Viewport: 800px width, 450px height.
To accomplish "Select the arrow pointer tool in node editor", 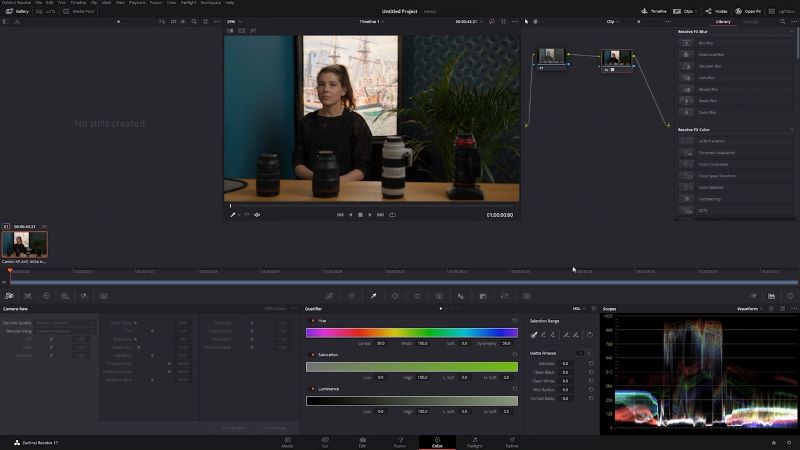I will (527, 21).
